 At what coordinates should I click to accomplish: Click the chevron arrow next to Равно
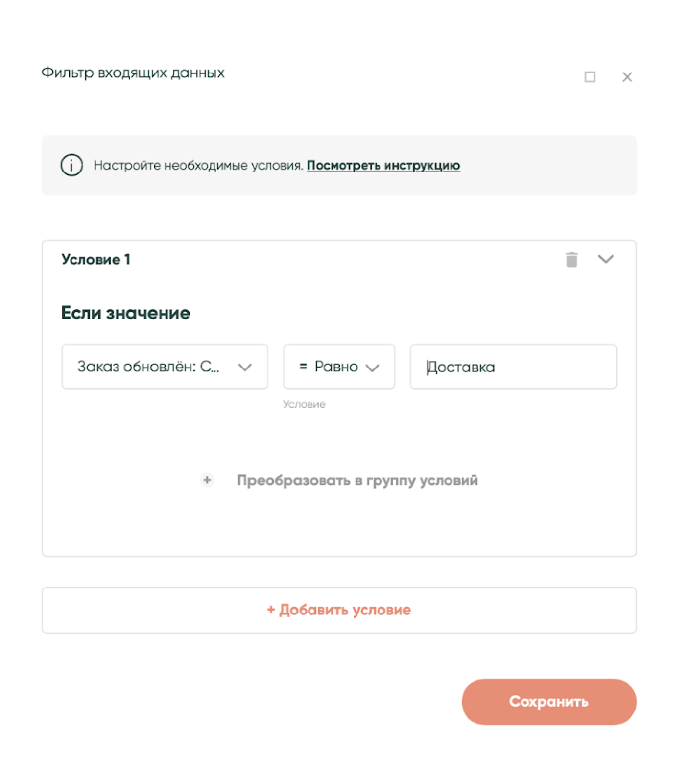point(372,368)
